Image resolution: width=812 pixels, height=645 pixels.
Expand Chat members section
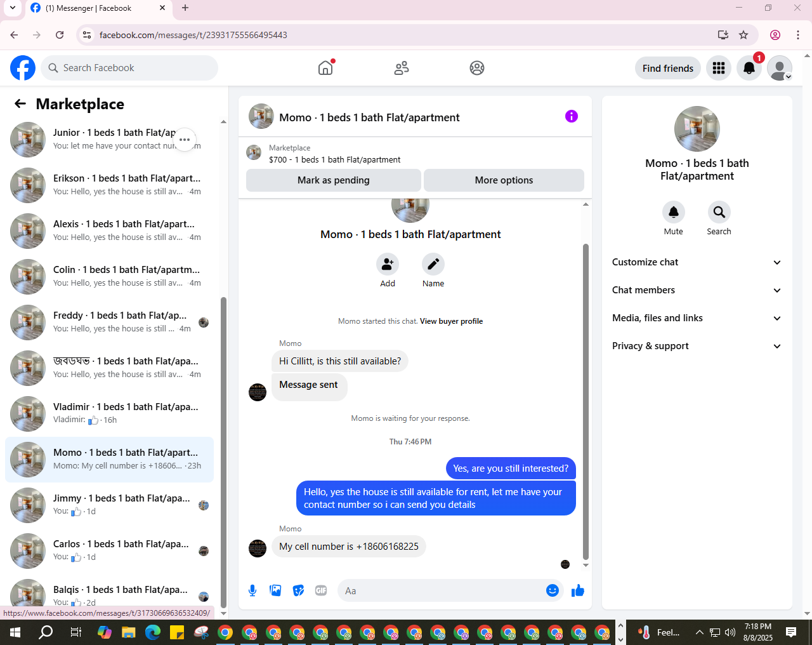point(697,290)
